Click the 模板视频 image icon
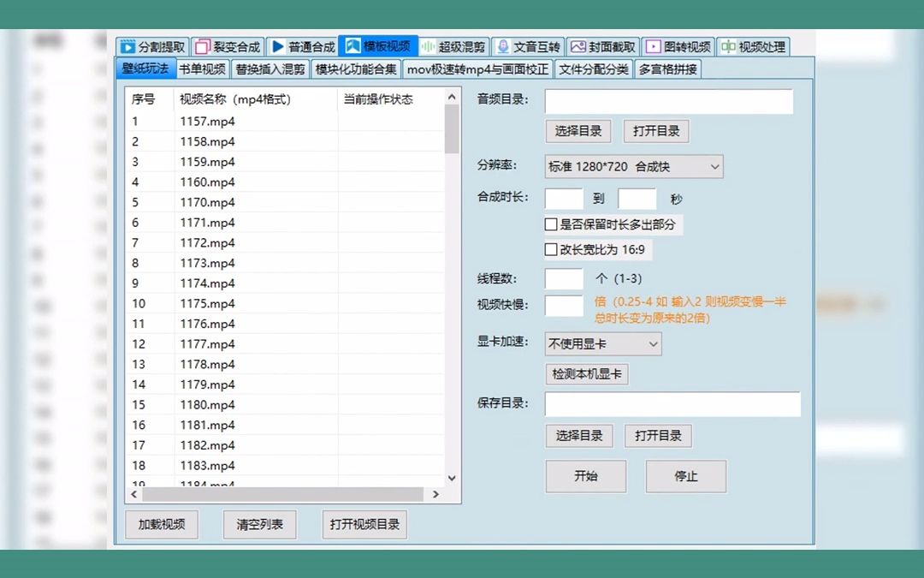Image resolution: width=924 pixels, height=578 pixels. point(352,46)
